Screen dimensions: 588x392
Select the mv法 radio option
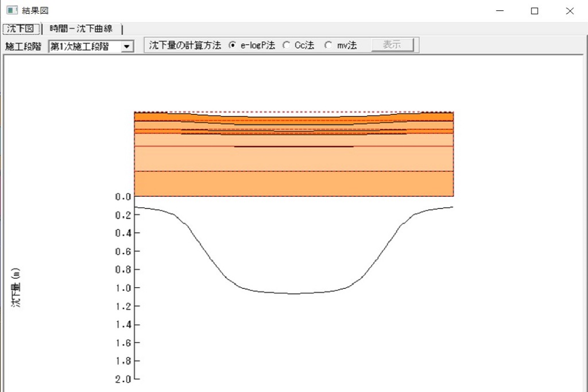(x=328, y=45)
